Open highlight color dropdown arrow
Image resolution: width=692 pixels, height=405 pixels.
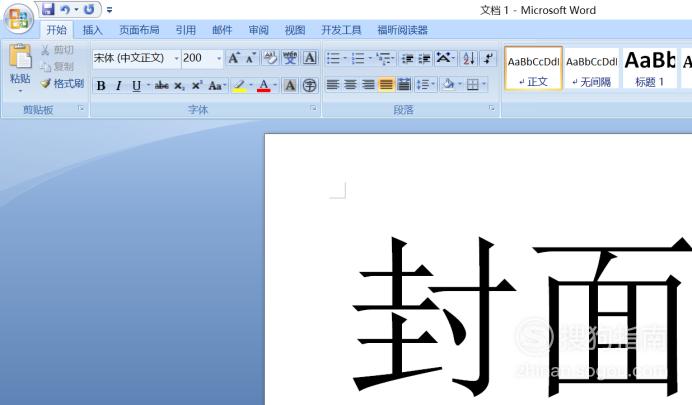(251, 85)
